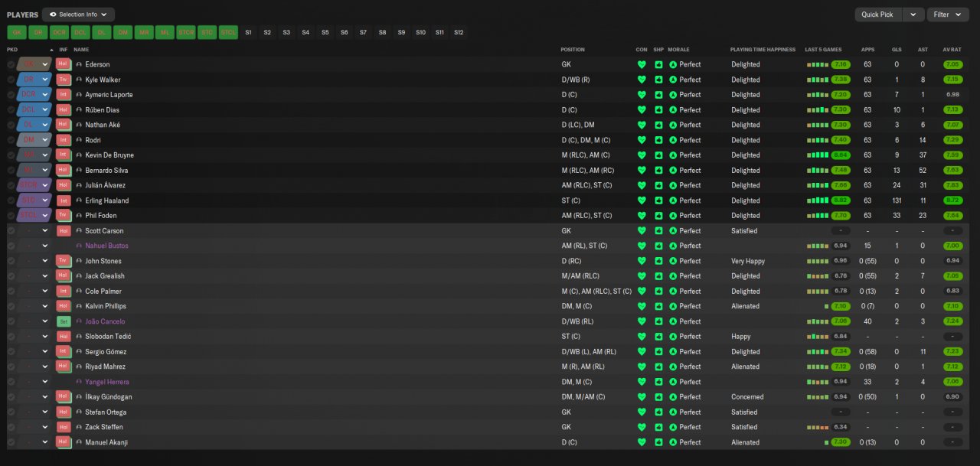980x466 pixels.
Task: Toggle the pick checkmark for Manuel Akanji
Action: tap(11, 442)
